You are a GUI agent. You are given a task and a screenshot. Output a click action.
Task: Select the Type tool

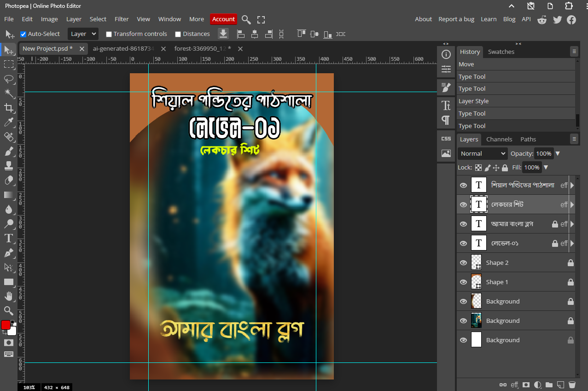[x=9, y=238]
